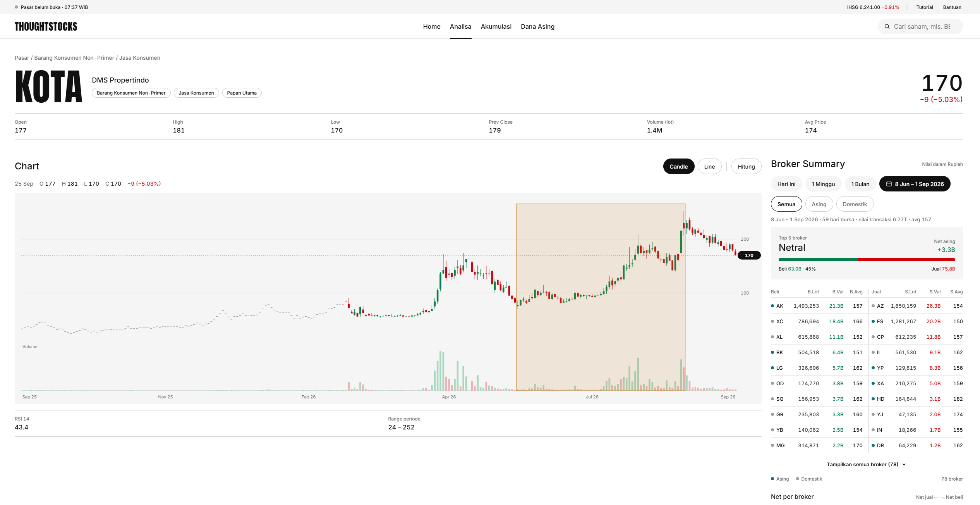The image size is (980, 505).
Task: Click the chevron beside Tampilkan semua broker
Action: pyautogui.click(x=904, y=465)
